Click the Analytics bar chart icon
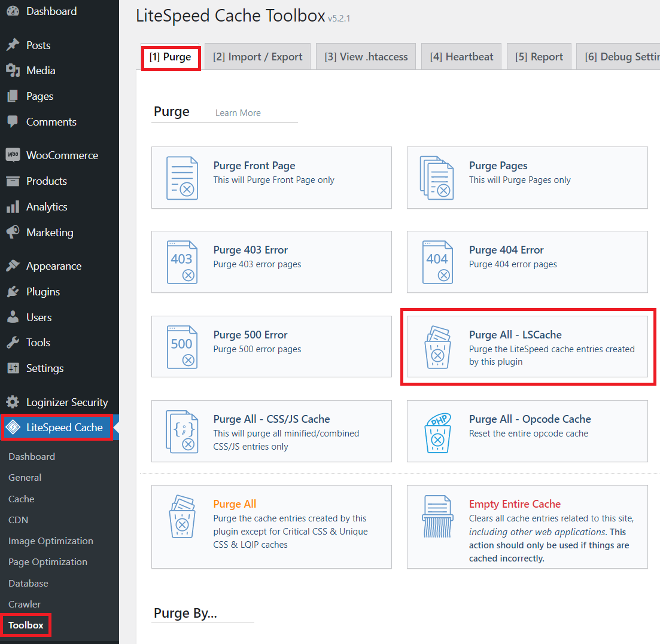This screenshot has height=644, width=660. click(13, 207)
